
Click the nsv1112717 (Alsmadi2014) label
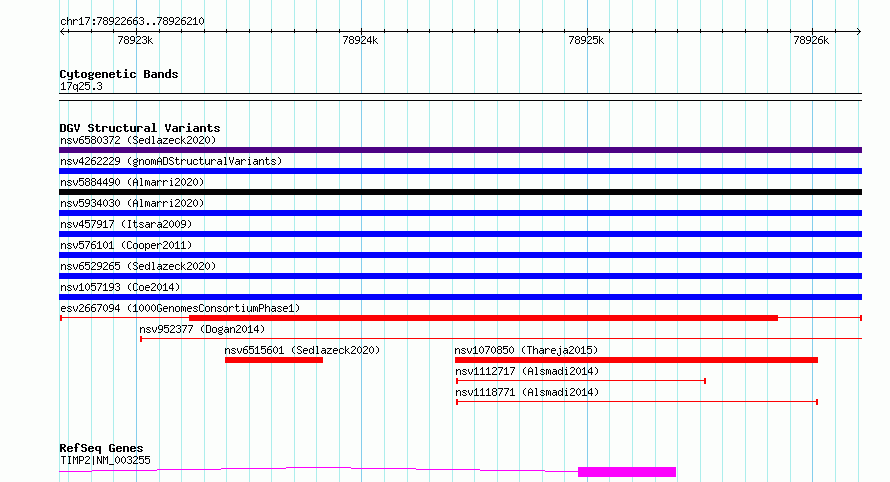527,371
